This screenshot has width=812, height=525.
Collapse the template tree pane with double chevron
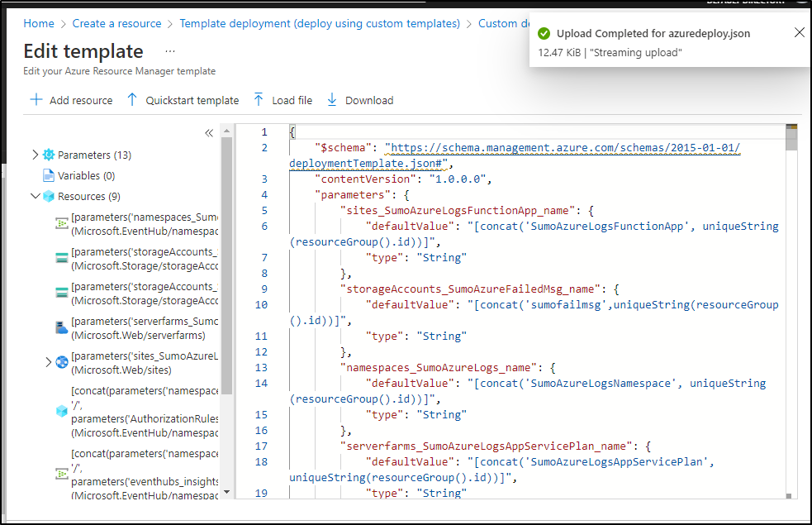tap(209, 133)
